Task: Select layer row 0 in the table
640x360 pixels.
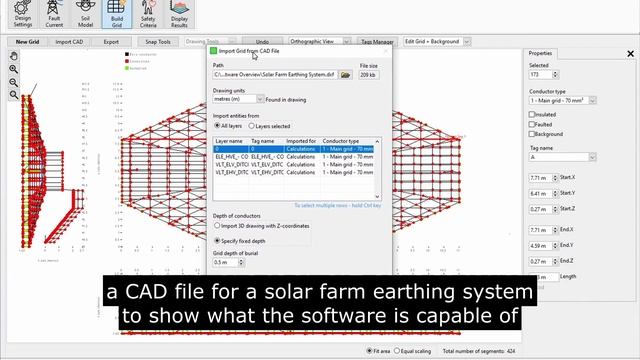Action: pos(293,149)
